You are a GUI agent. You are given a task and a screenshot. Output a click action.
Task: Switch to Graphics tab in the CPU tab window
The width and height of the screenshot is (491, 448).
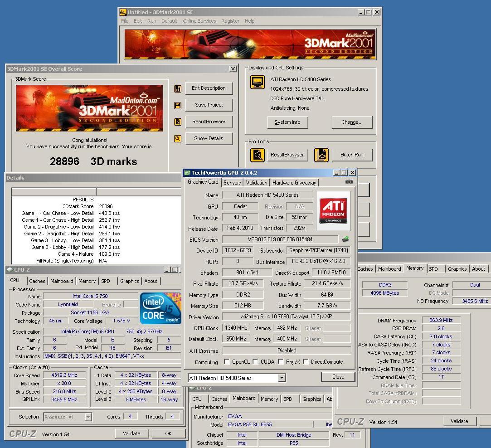(x=129, y=281)
